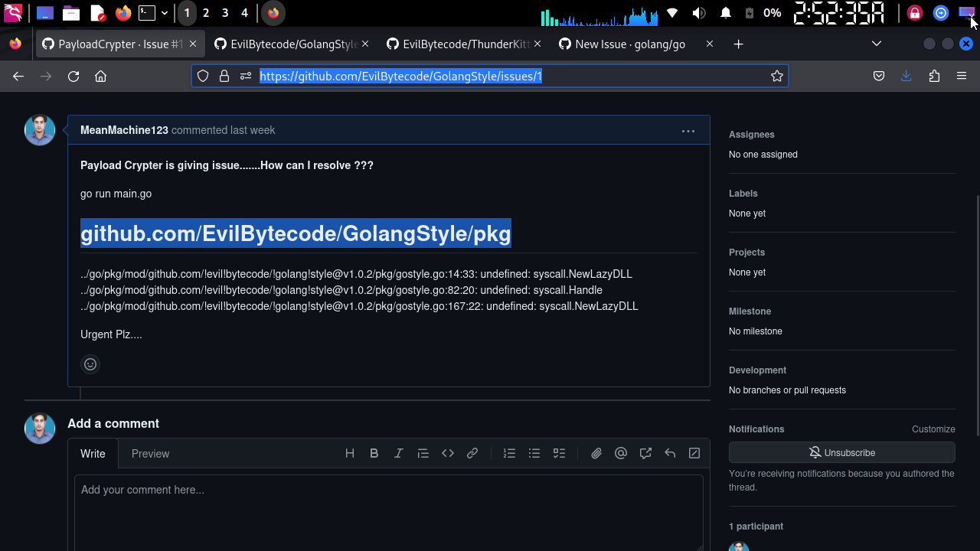The height and width of the screenshot is (551, 980).
Task: Open MeanMachine123 user profile link
Action: [124, 130]
